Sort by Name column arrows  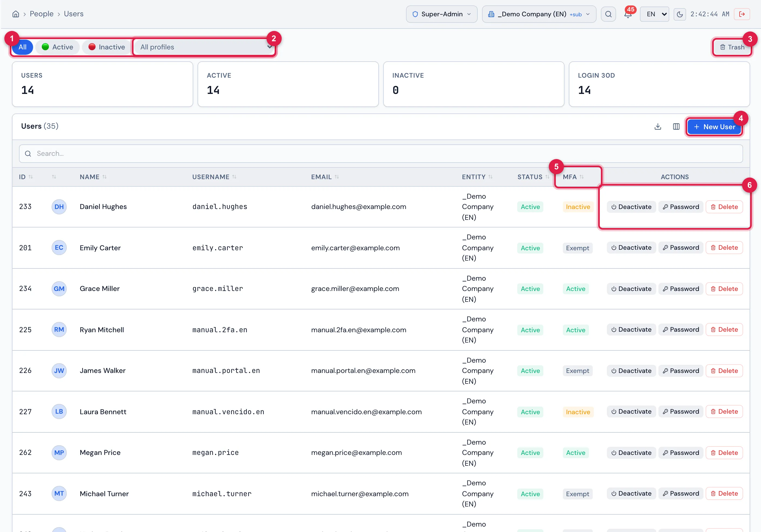point(104,177)
